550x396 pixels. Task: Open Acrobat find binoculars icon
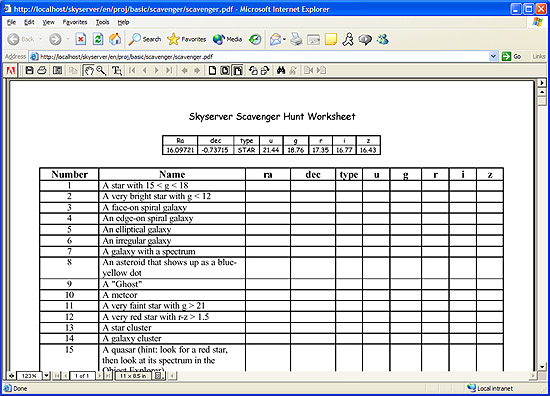click(x=281, y=71)
